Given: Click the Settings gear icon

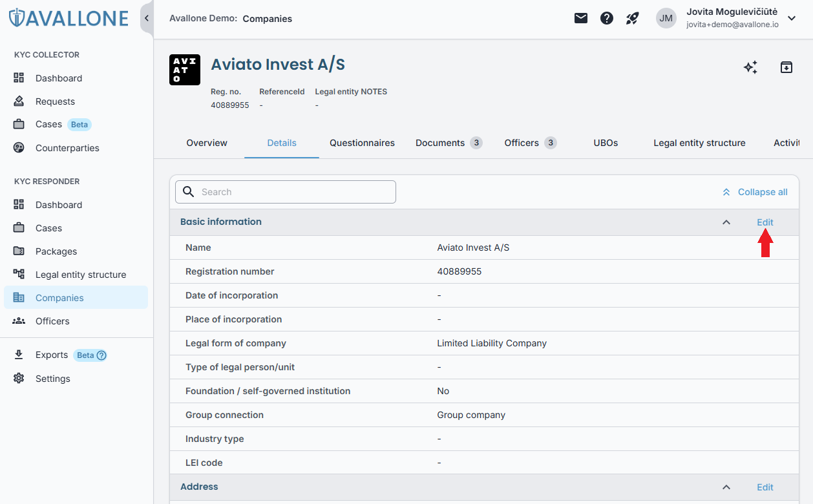Looking at the screenshot, I should [19, 378].
